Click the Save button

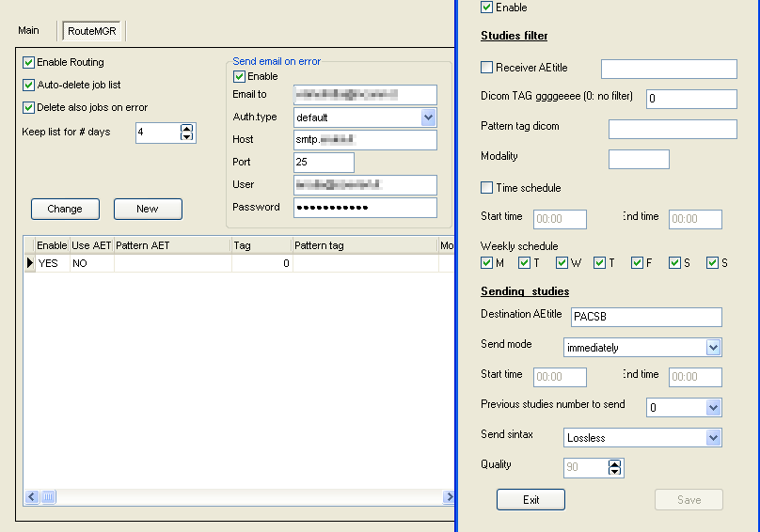(689, 499)
